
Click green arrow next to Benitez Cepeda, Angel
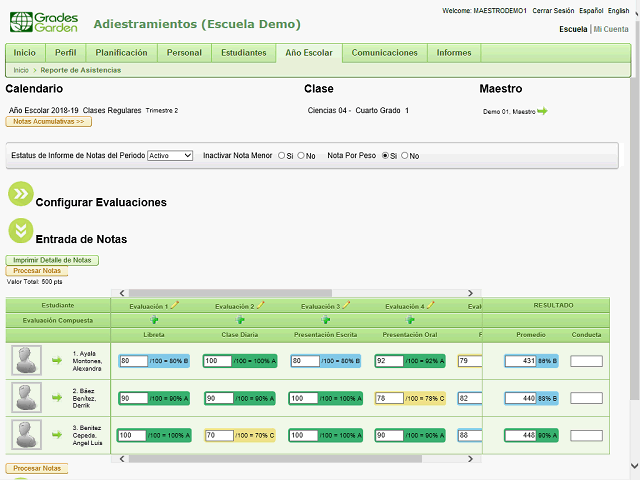tap(57, 436)
